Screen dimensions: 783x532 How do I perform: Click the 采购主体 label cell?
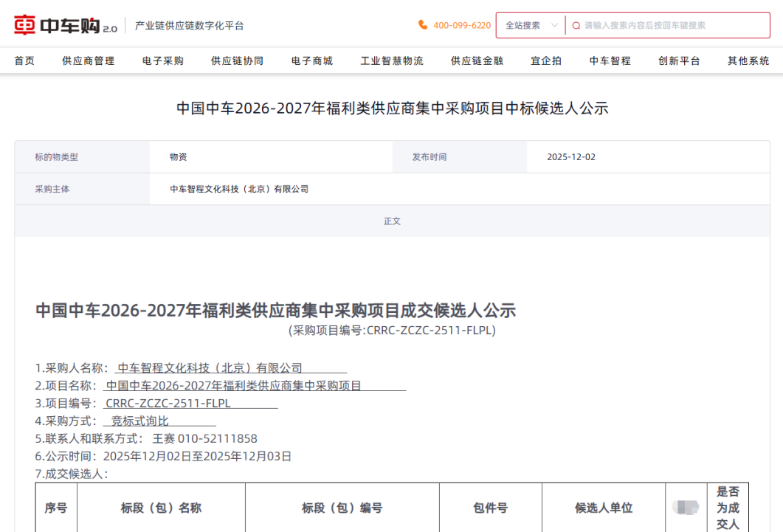tap(83, 189)
